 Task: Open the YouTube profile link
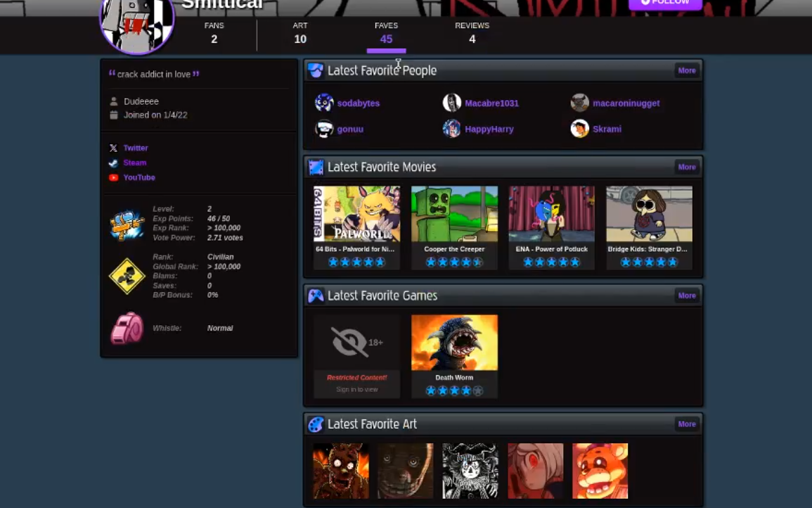pos(139,177)
